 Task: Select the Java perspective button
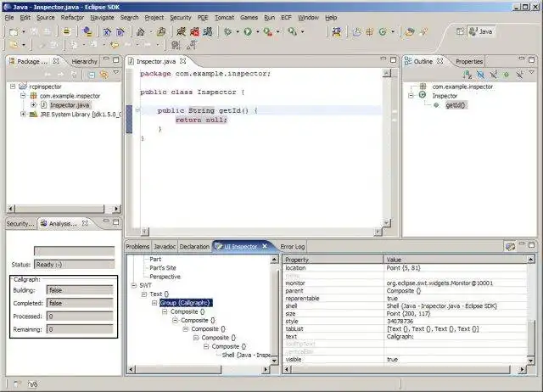[x=481, y=31]
